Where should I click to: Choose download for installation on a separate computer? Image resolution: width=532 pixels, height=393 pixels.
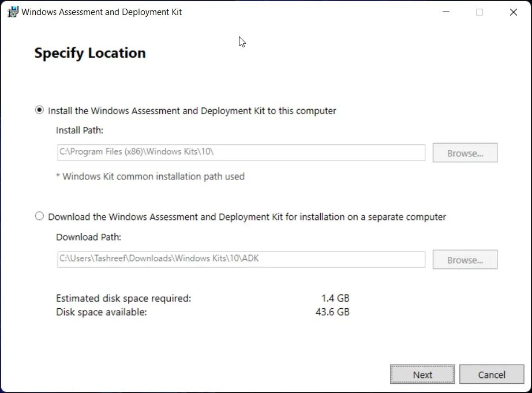coord(39,216)
